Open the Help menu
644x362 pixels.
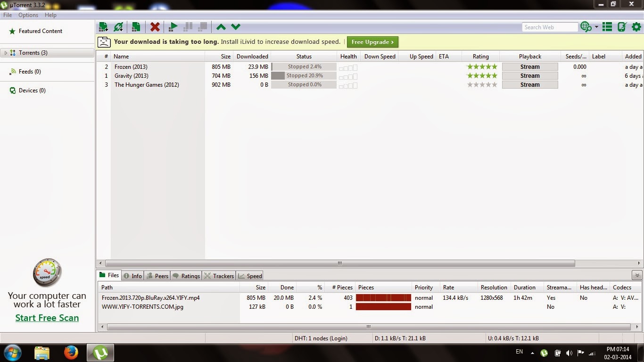click(50, 15)
